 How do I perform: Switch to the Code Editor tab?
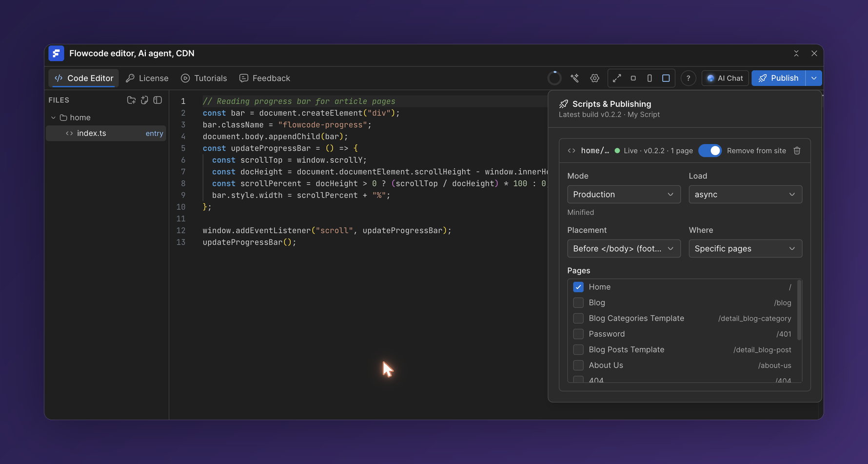pos(84,78)
